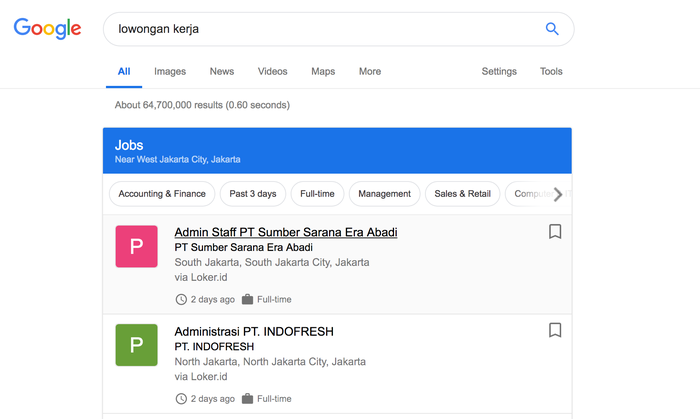Click the 2 days ago clock icon in Admin Staff job
The image size is (700, 419).
click(181, 299)
